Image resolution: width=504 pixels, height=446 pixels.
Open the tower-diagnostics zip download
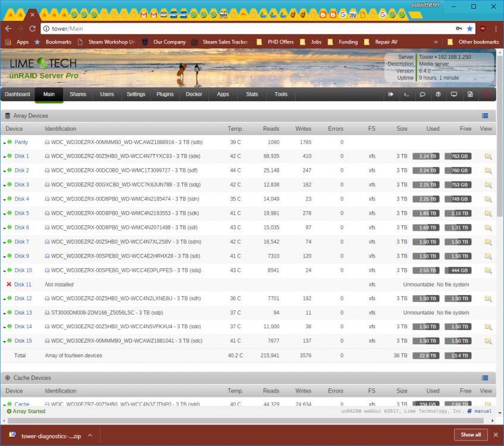[x=51, y=436]
